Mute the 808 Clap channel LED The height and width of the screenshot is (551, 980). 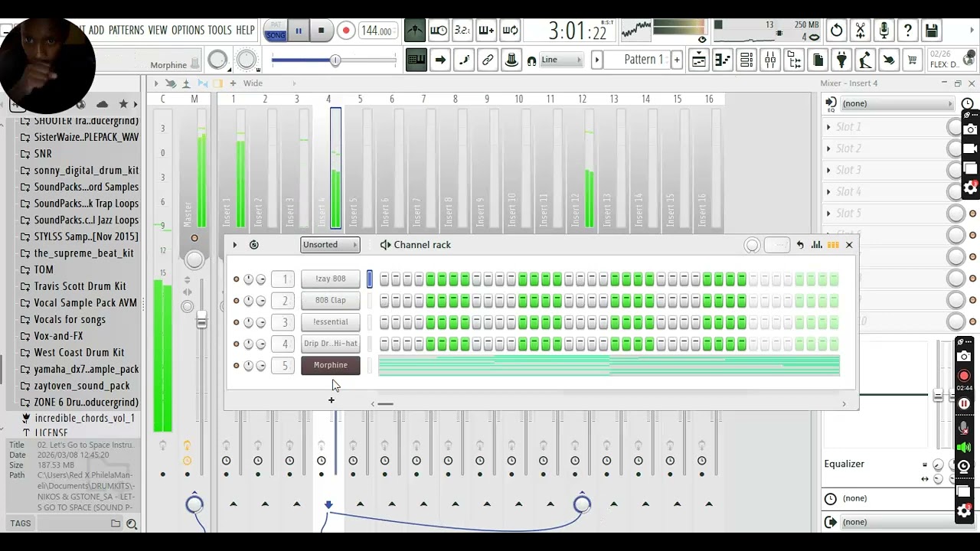[x=236, y=301]
